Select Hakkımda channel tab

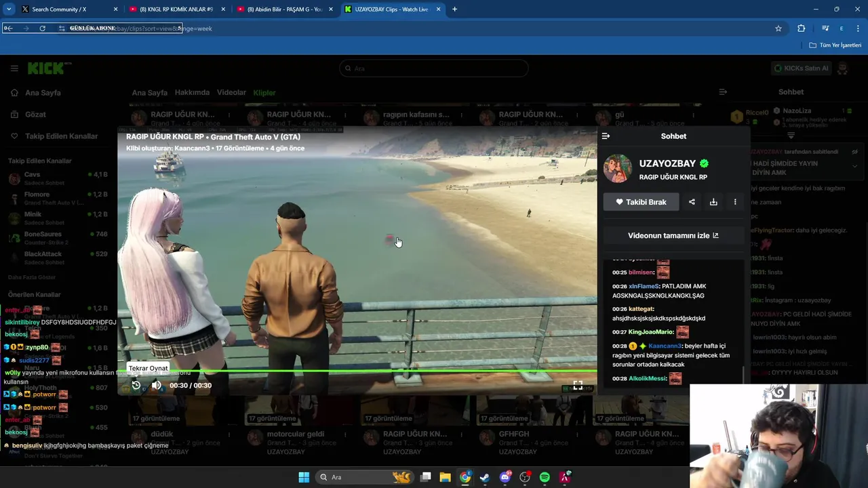tap(192, 93)
